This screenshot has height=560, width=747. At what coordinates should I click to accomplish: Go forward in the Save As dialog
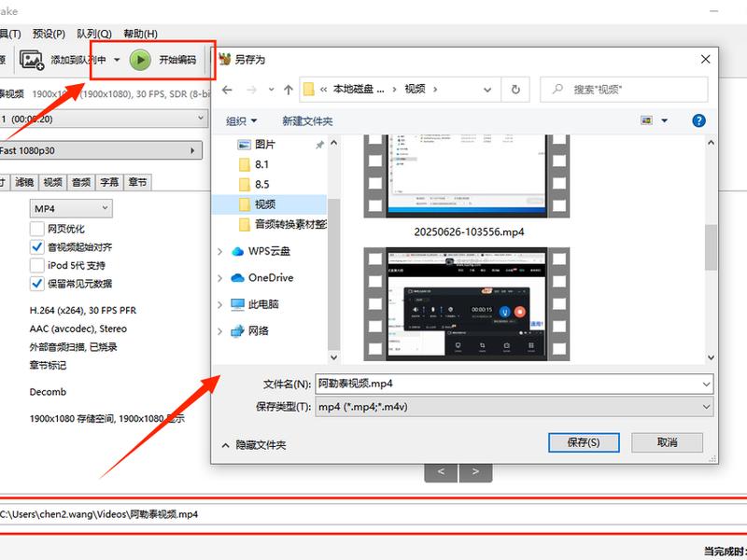[251, 90]
